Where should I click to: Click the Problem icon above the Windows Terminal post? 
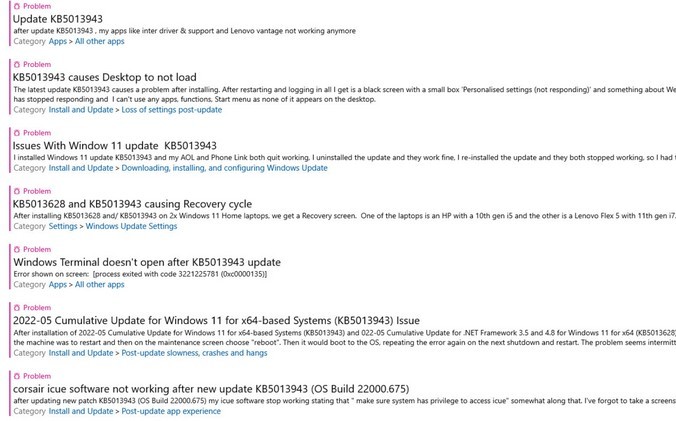click(x=16, y=250)
